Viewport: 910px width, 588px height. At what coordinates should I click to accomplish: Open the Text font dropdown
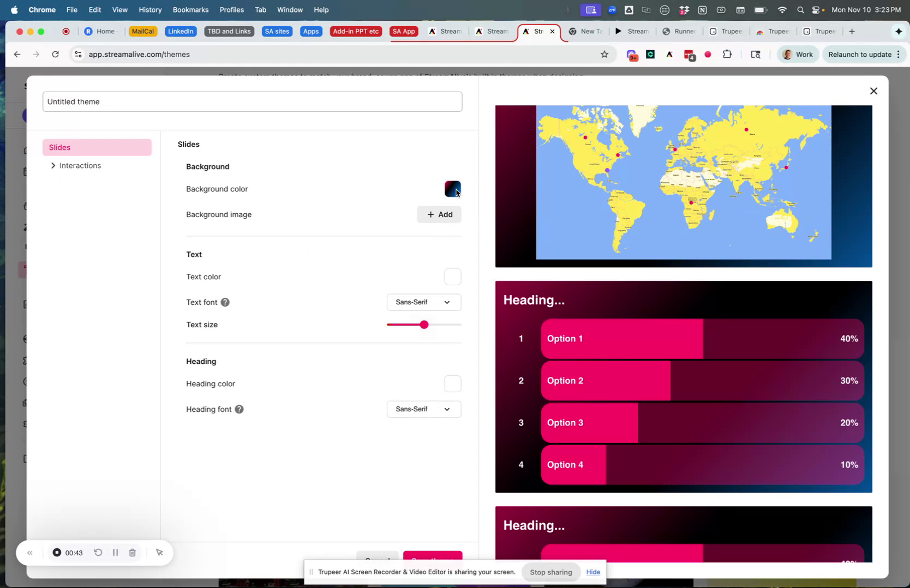pos(423,302)
